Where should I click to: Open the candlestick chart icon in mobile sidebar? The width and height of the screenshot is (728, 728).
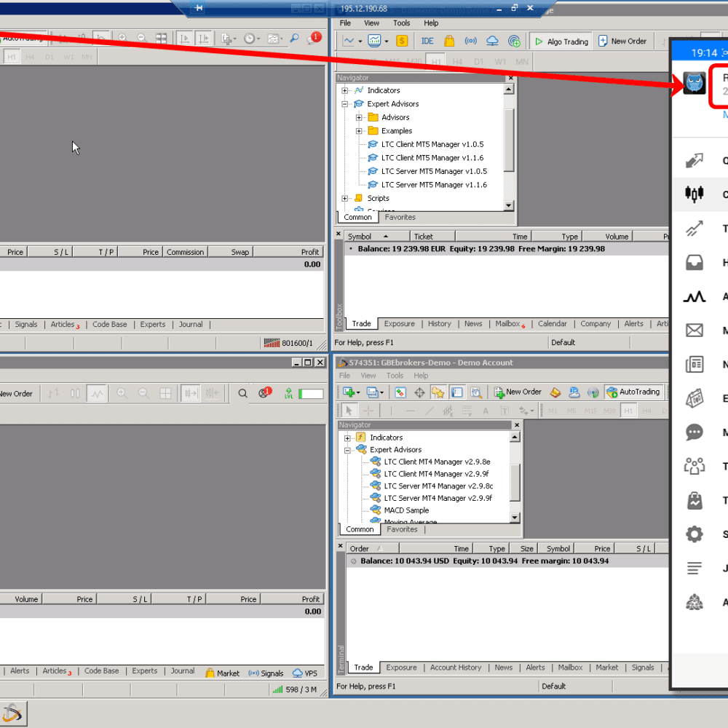[x=694, y=194]
